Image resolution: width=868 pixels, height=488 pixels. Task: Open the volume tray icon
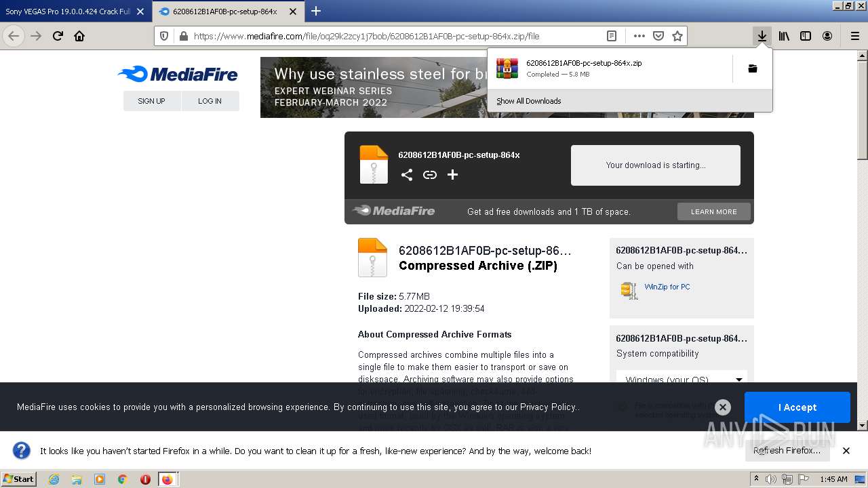[x=771, y=479]
